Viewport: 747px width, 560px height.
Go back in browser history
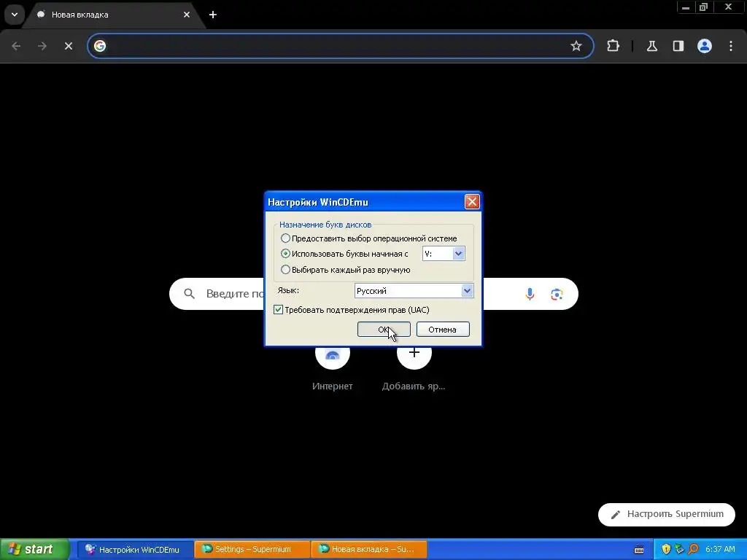pyautogui.click(x=16, y=46)
